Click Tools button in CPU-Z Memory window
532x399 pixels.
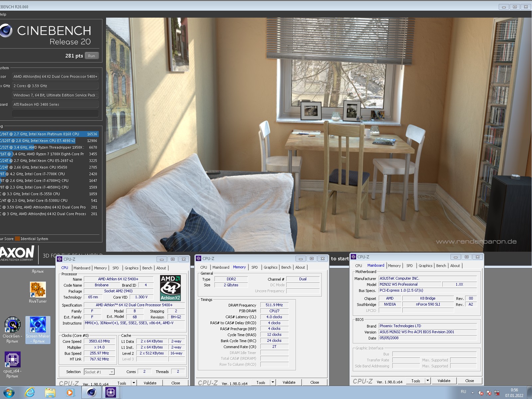tap(261, 382)
